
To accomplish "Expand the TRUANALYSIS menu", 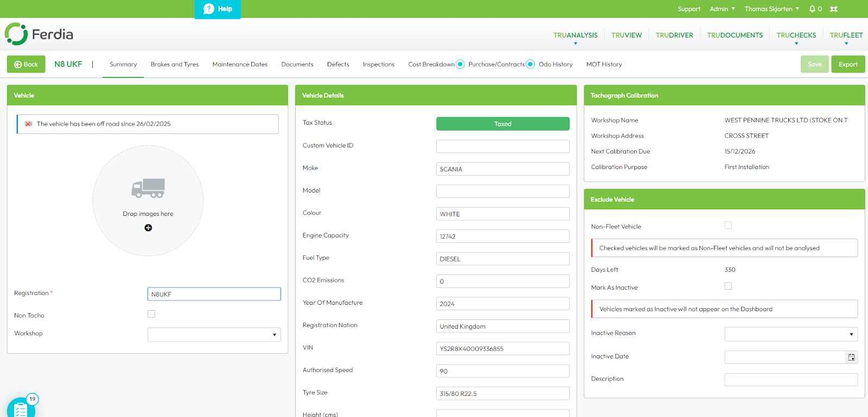I will [x=576, y=35].
